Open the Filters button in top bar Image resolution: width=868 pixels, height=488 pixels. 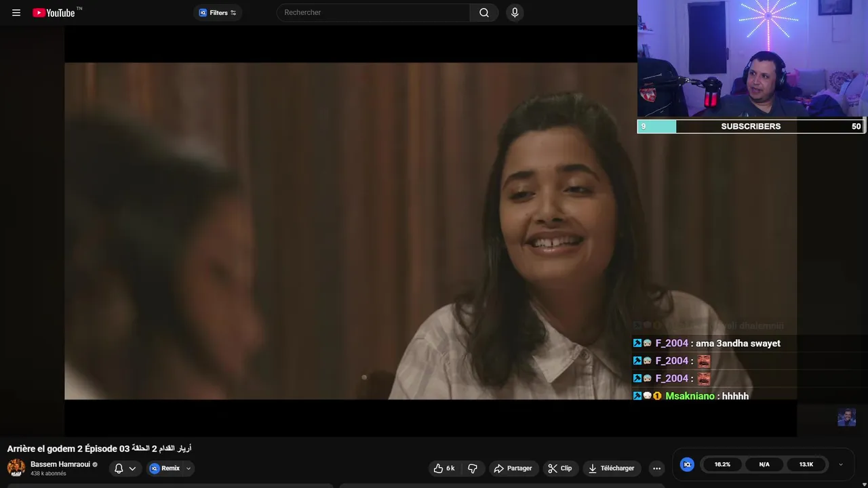[218, 12]
